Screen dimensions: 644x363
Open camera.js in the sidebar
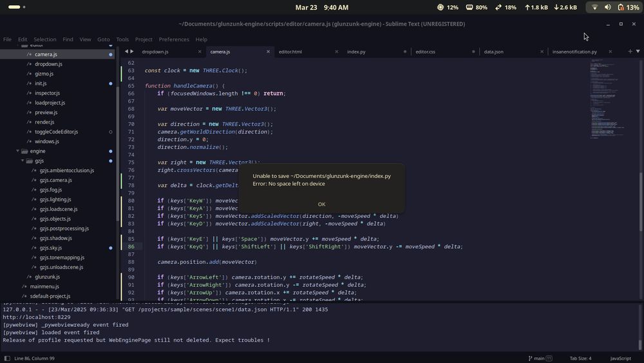click(x=46, y=54)
